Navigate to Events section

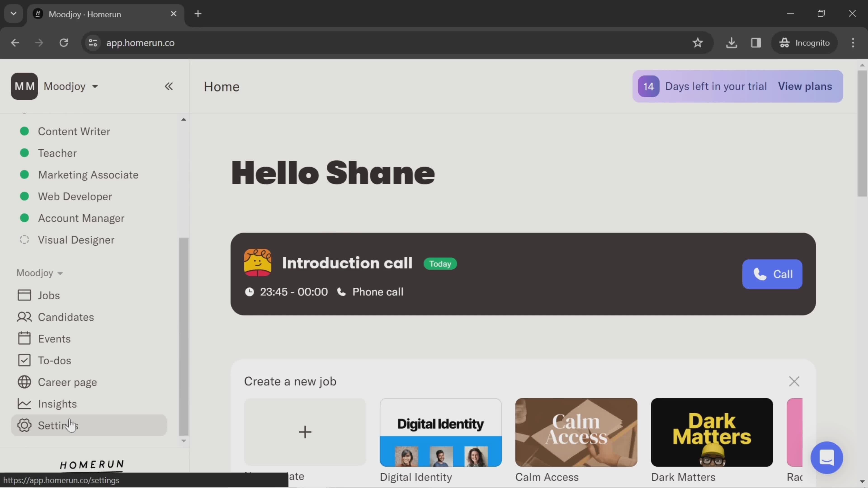pos(54,338)
